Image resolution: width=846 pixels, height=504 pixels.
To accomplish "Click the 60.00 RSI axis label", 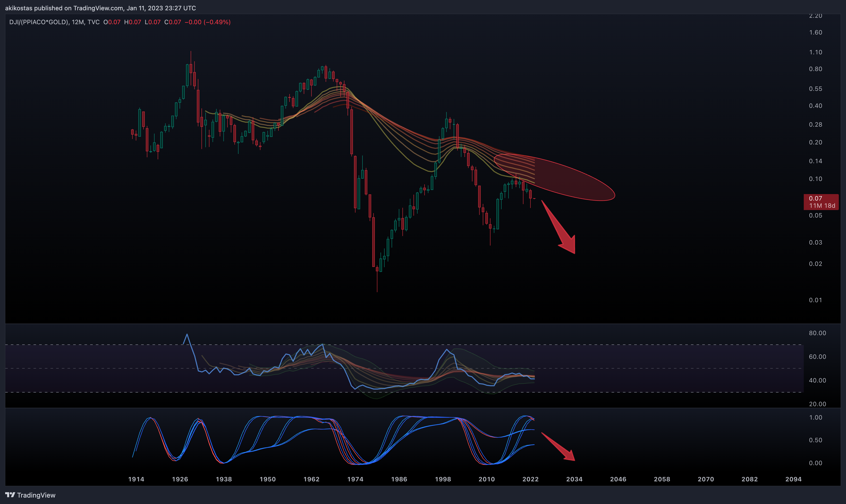I will [x=817, y=357].
